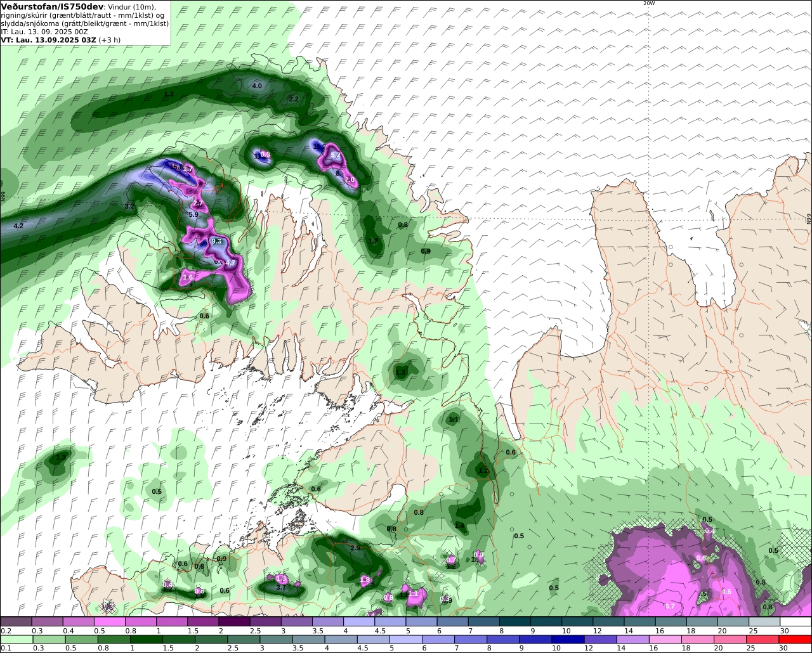Viewport: 812px width, 653px height.
Task: Click the '4.7' value in the pink area
Action: tap(230, 263)
